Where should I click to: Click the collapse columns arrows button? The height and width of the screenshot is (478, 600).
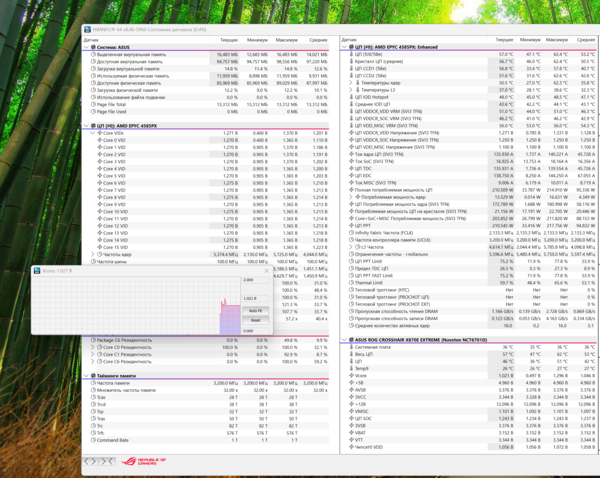108,461
